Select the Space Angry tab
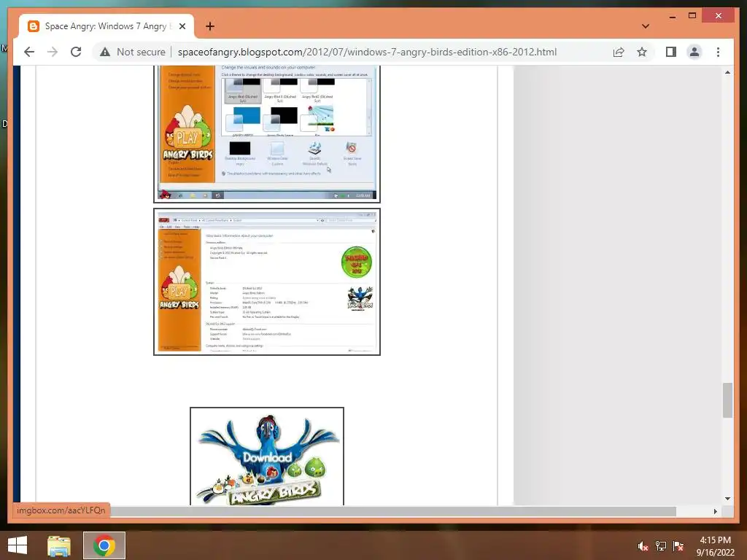 (x=107, y=26)
